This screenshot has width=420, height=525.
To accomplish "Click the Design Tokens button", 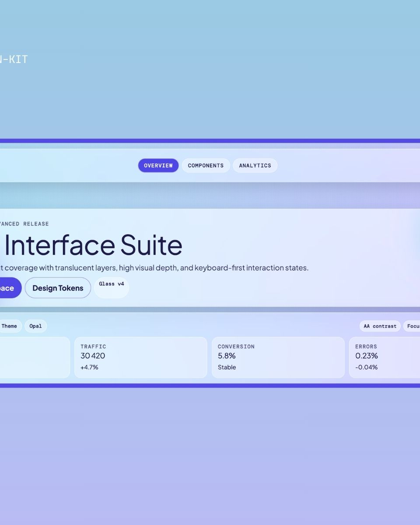I will [x=58, y=288].
